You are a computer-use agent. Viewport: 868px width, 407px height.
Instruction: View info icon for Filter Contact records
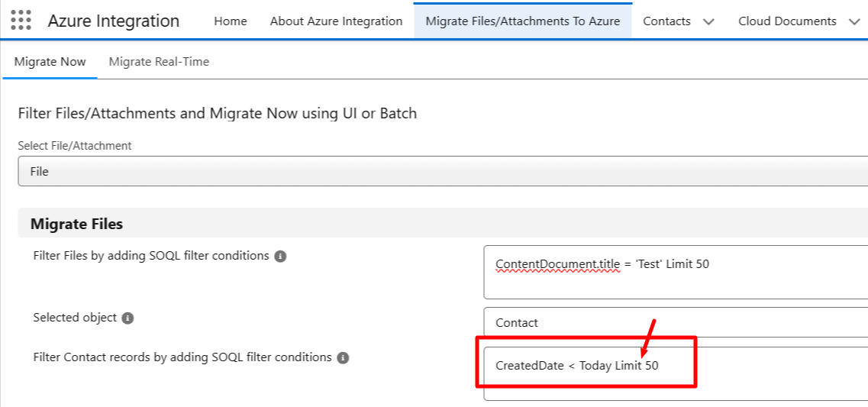click(344, 357)
